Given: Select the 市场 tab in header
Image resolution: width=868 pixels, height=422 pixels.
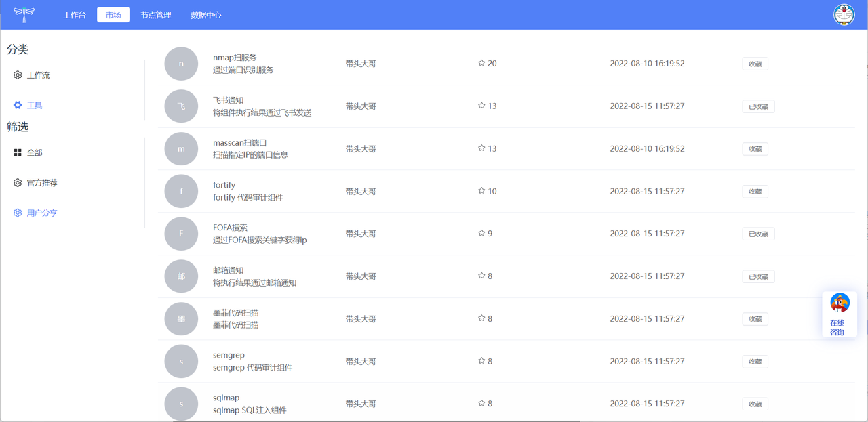Looking at the screenshot, I should coord(113,15).
